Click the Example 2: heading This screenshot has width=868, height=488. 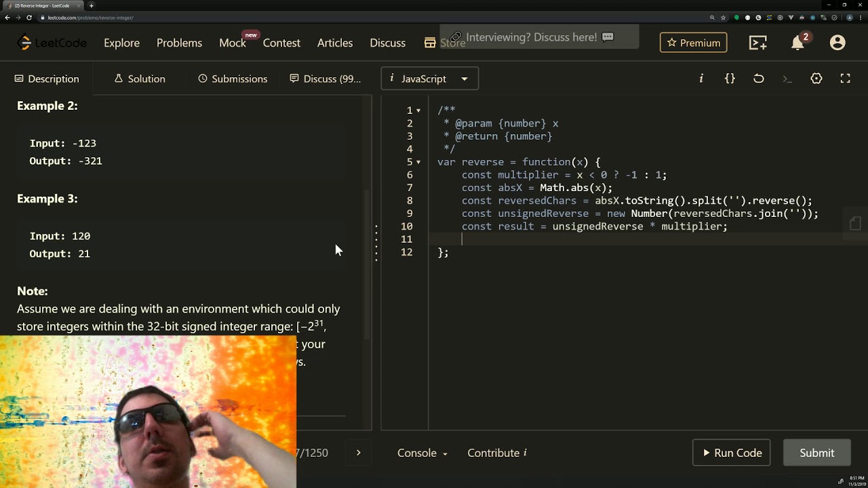[47, 106]
